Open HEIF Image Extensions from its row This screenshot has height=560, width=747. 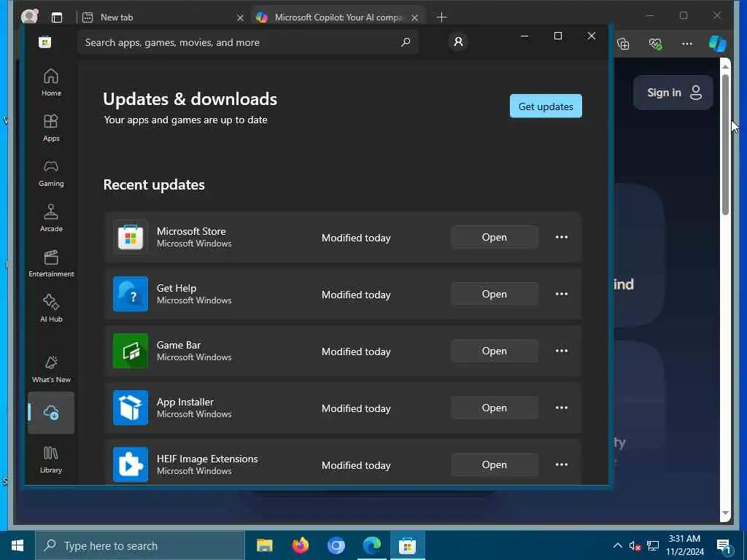click(495, 464)
